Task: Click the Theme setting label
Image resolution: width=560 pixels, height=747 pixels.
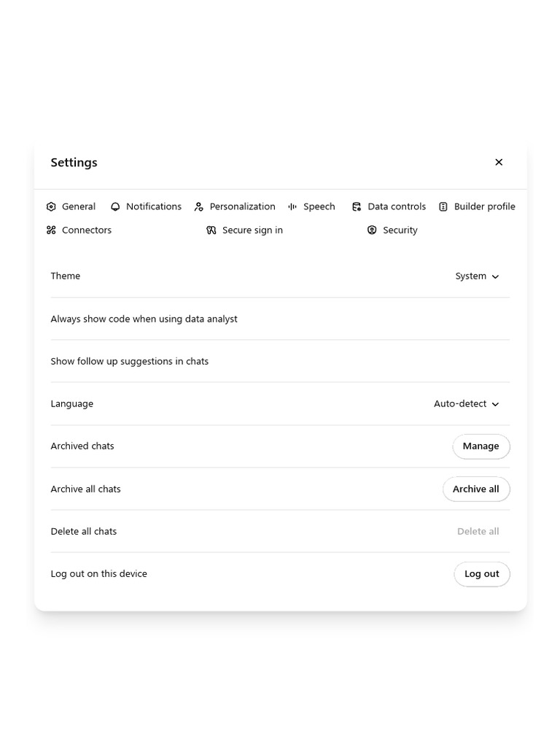Action: tap(65, 276)
